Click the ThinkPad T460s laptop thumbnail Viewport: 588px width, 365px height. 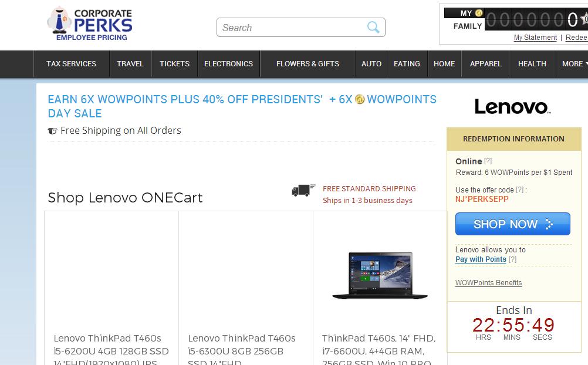[x=380, y=275]
